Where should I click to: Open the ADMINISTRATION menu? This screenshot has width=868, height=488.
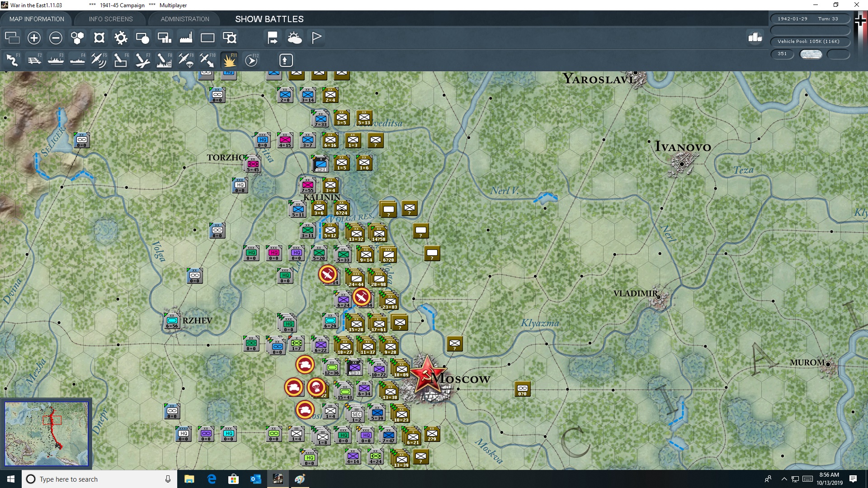(184, 19)
